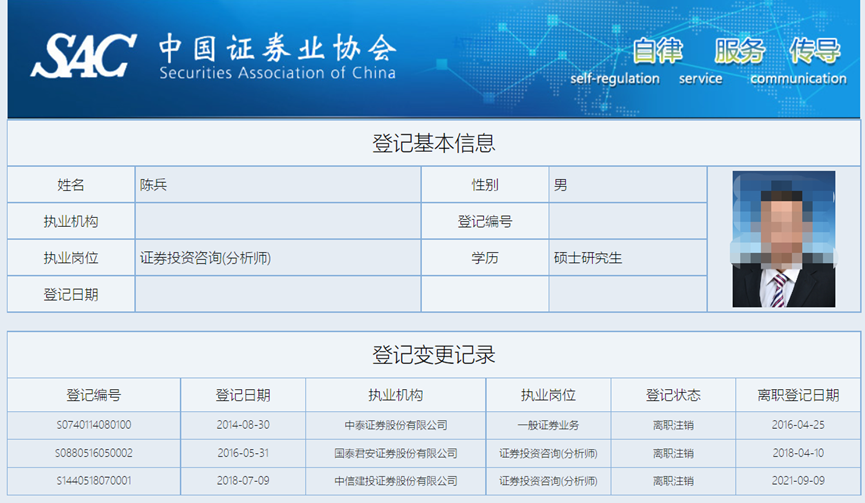The height and width of the screenshot is (503, 865).
Task: Click the 一般证券业务 position cell
Action: (x=548, y=425)
